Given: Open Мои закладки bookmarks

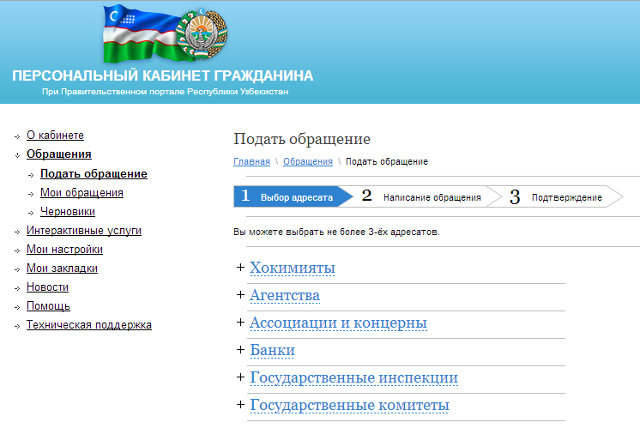Looking at the screenshot, I should [62, 268].
